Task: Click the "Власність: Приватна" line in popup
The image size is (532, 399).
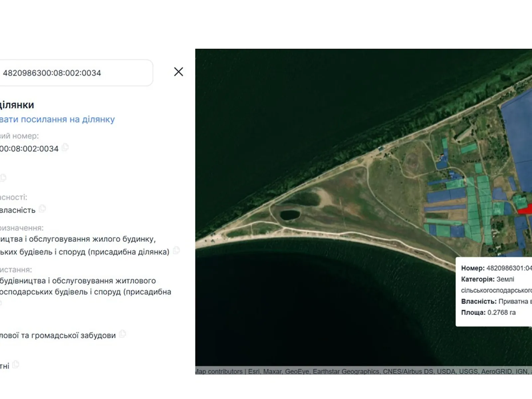Action: point(496,302)
